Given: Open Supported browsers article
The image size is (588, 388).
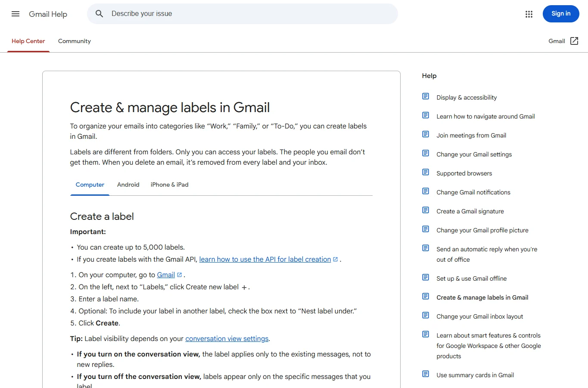Looking at the screenshot, I should pos(464,173).
